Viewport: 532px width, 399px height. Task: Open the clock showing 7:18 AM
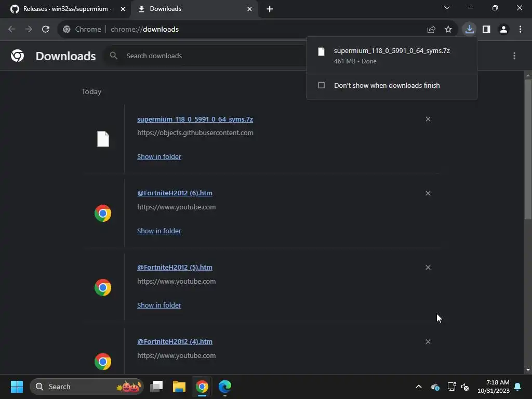(x=493, y=387)
